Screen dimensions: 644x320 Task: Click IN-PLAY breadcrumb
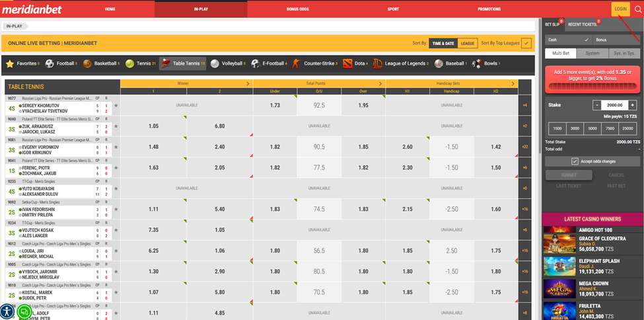(x=16, y=26)
